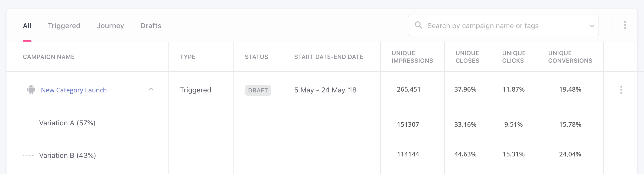Image resolution: width=644 pixels, height=174 pixels.
Task: Click the Status column header
Action: (x=256, y=57)
